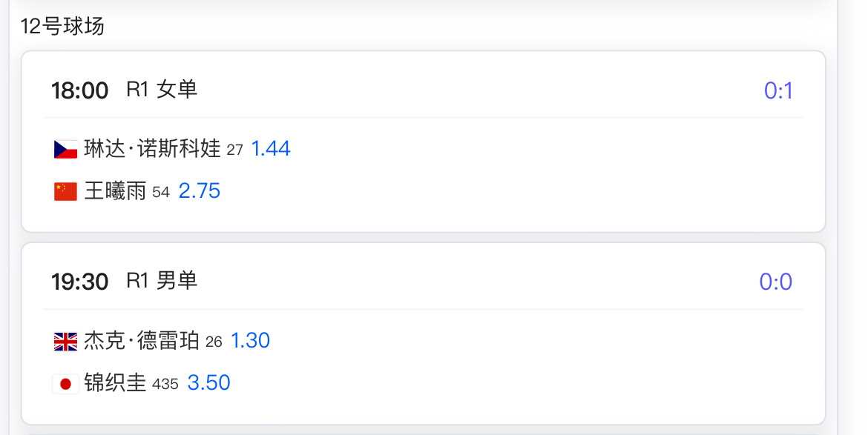The height and width of the screenshot is (435, 868).
Task: Click the R1 男单 round label
Action: (x=162, y=281)
